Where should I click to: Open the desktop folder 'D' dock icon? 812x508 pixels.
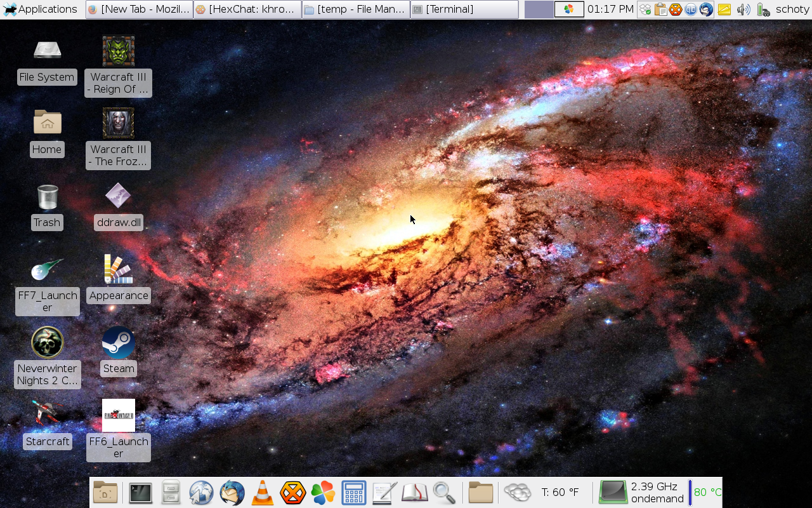(x=105, y=493)
